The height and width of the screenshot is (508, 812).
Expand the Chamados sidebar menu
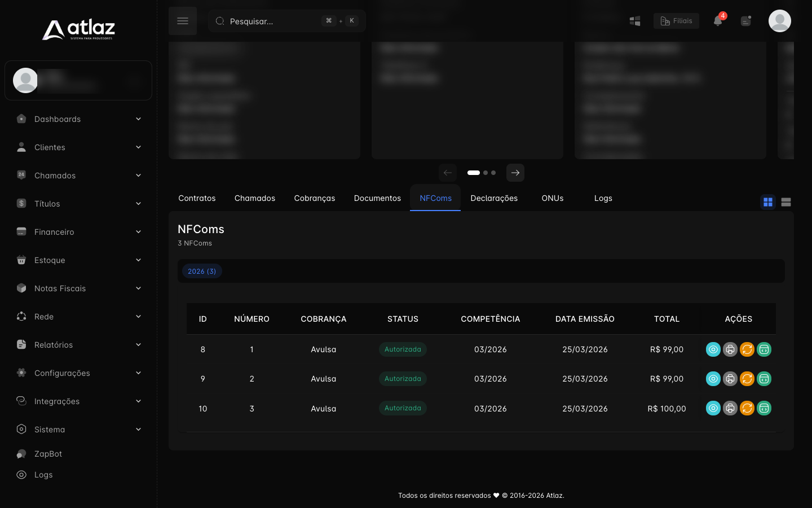pos(78,176)
